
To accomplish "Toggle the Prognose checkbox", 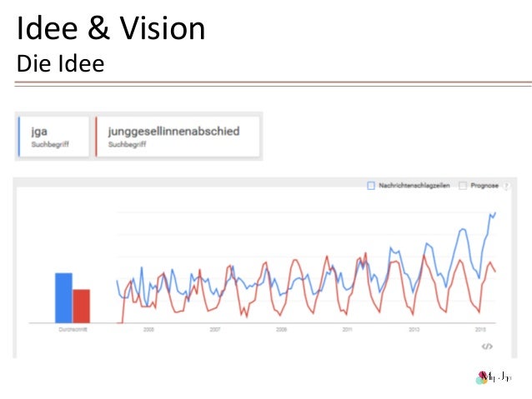I will point(463,186).
